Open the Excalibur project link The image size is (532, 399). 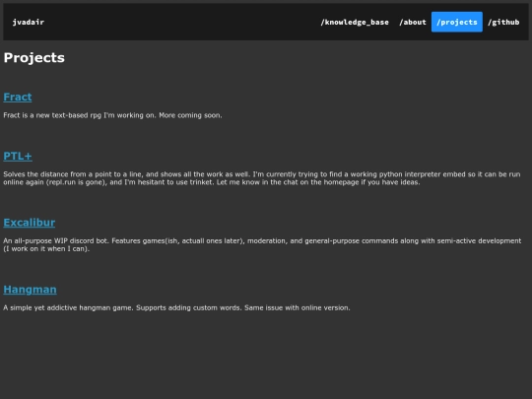(30, 223)
